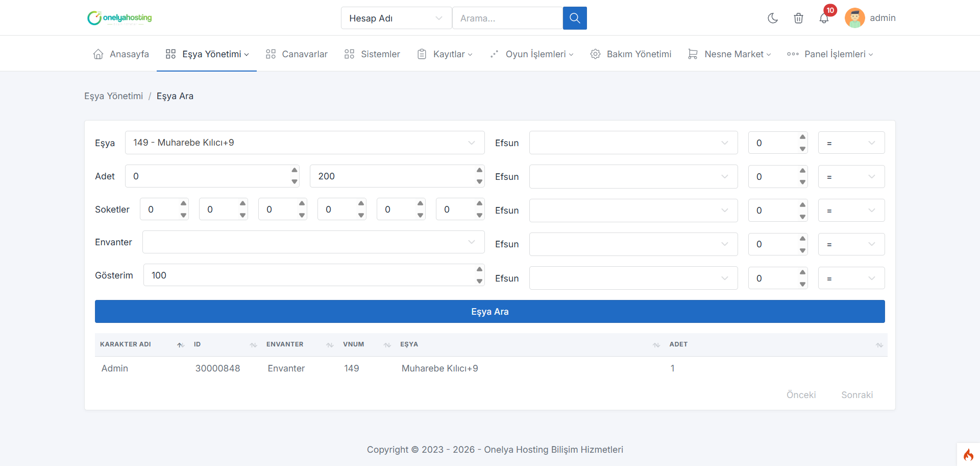Decrease the Gösterim value stepper
The height and width of the screenshot is (466, 980).
point(479,281)
